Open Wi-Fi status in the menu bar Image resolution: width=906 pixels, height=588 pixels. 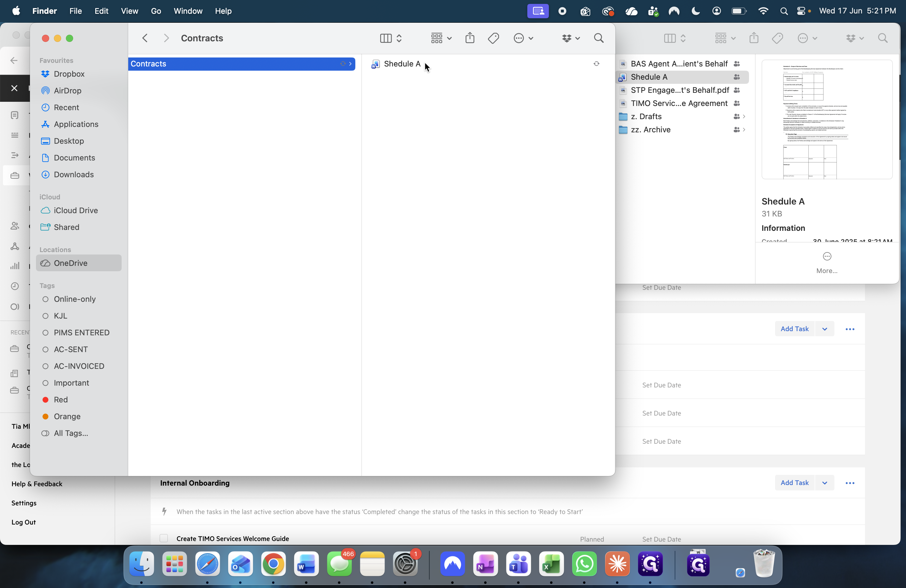tap(763, 11)
